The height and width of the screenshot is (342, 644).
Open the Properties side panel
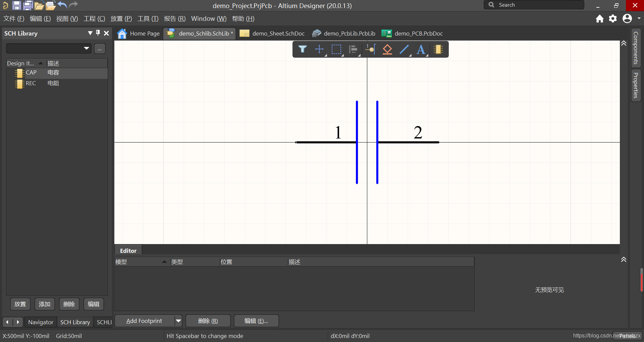point(636,85)
